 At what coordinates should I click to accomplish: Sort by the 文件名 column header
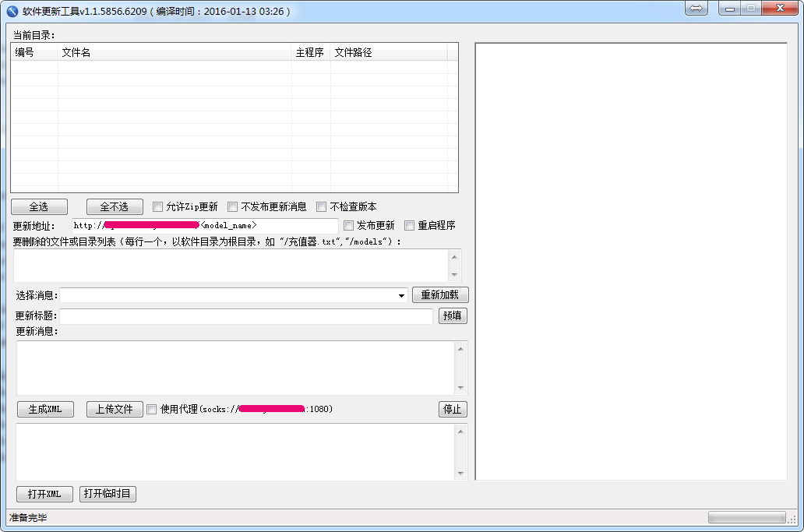[x=175, y=52]
